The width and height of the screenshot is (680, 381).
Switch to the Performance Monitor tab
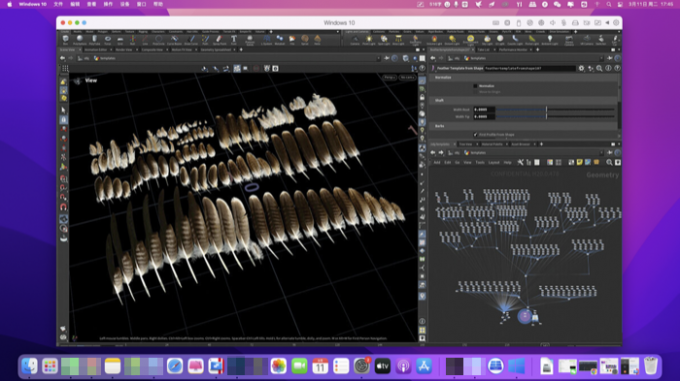click(x=513, y=50)
